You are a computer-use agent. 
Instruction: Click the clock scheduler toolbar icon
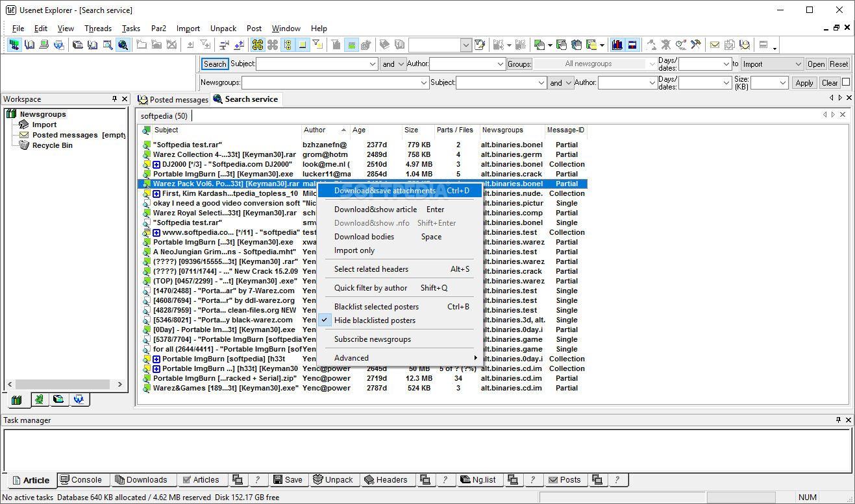click(681, 45)
